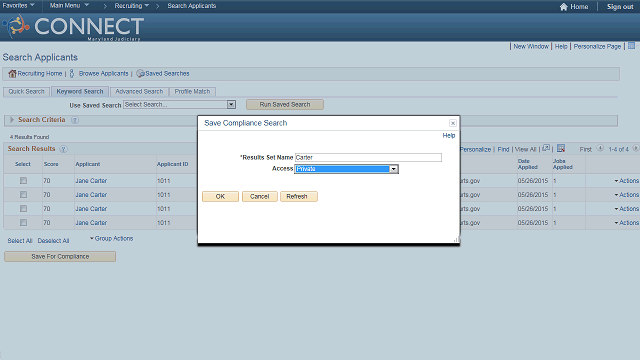Switch to the Keyword Search tab
Image resolution: width=640 pixels, height=360 pixels.
coord(80,91)
